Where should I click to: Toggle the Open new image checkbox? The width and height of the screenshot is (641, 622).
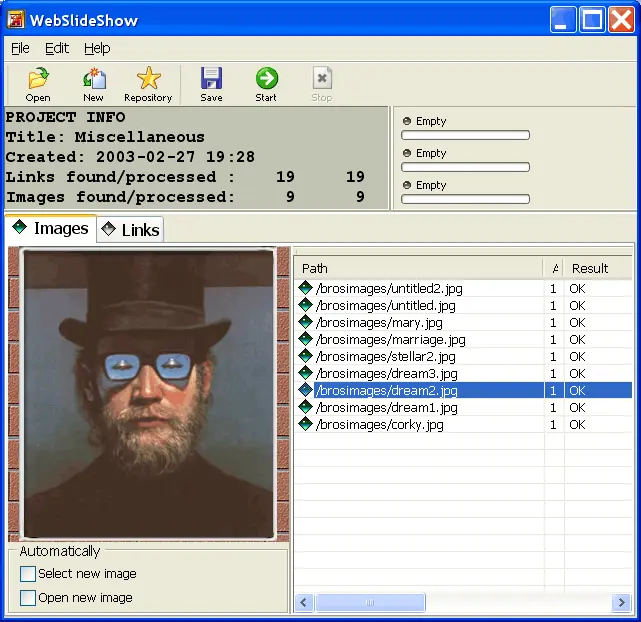[28, 598]
